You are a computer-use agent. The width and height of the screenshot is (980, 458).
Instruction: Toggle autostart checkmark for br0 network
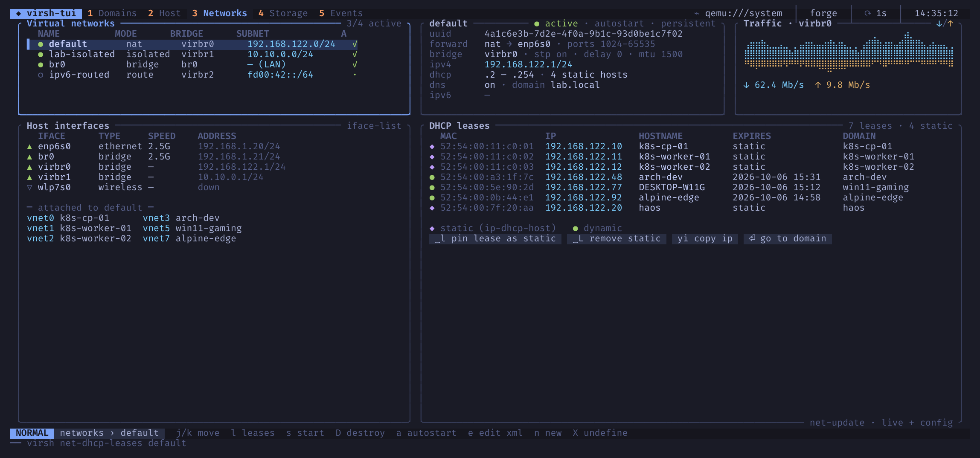click(x=355, y=64)
